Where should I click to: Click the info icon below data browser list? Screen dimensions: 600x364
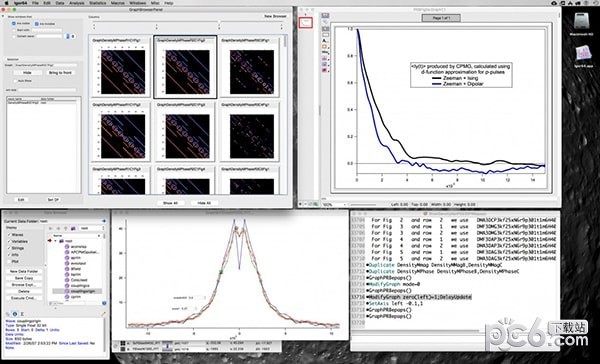pos(15,314)
